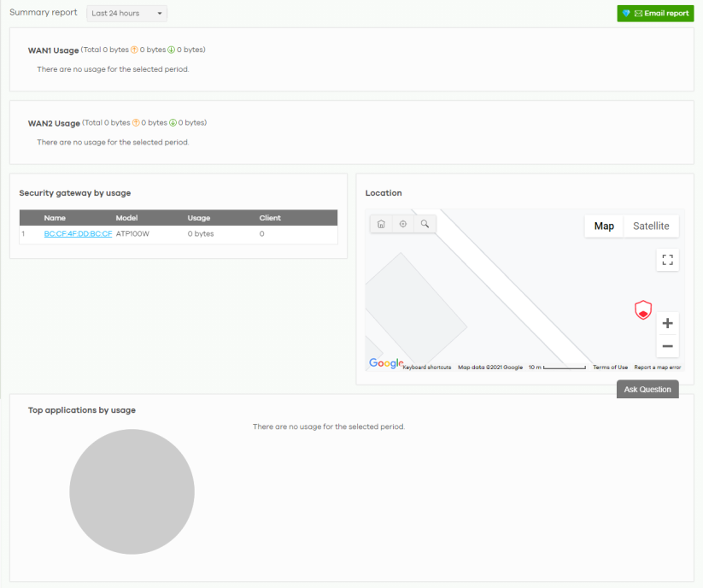
Task: Open map Keyboard shortcuts
Action: click(x=427, y=367)
